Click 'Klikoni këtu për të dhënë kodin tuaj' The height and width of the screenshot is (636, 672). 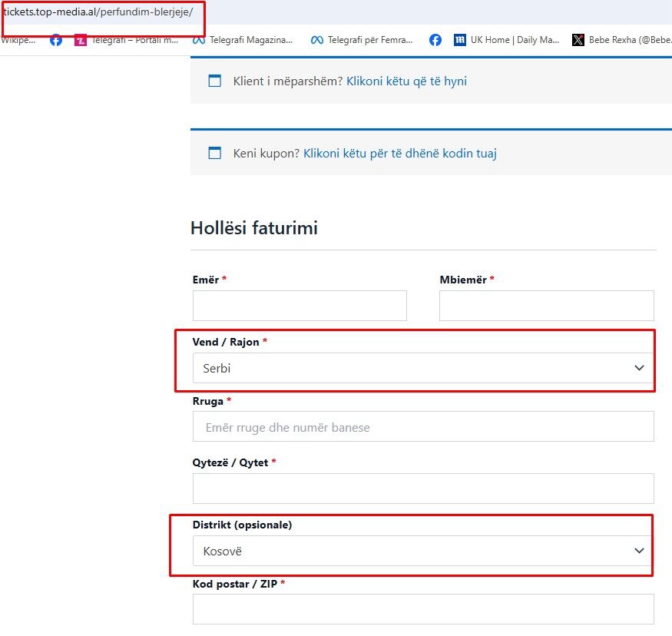(399, 153)
